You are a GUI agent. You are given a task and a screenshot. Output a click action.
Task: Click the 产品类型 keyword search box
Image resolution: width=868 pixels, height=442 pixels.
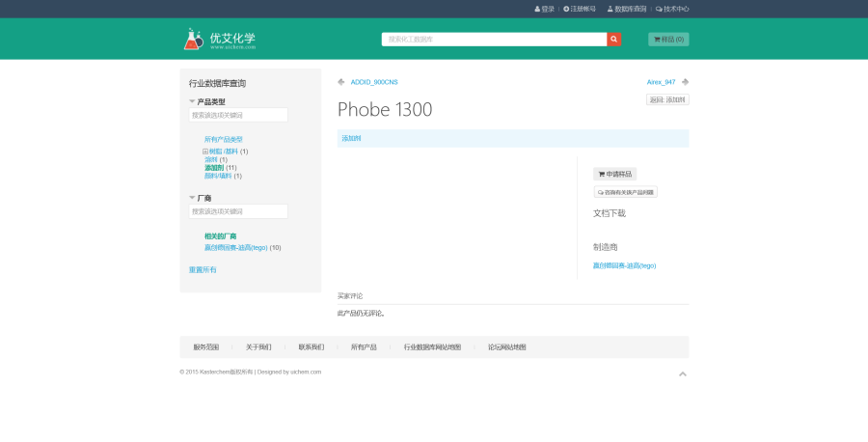click(x=238, y=115)
